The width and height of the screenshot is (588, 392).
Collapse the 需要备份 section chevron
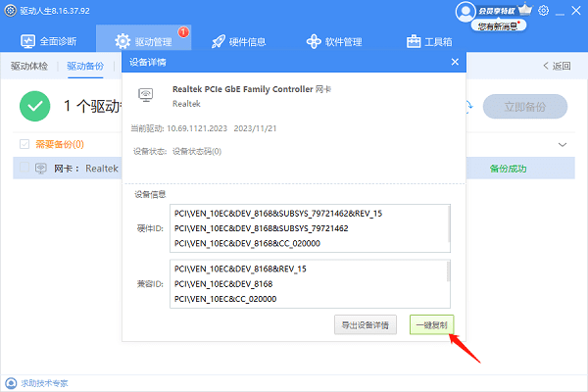click(563, 144)
